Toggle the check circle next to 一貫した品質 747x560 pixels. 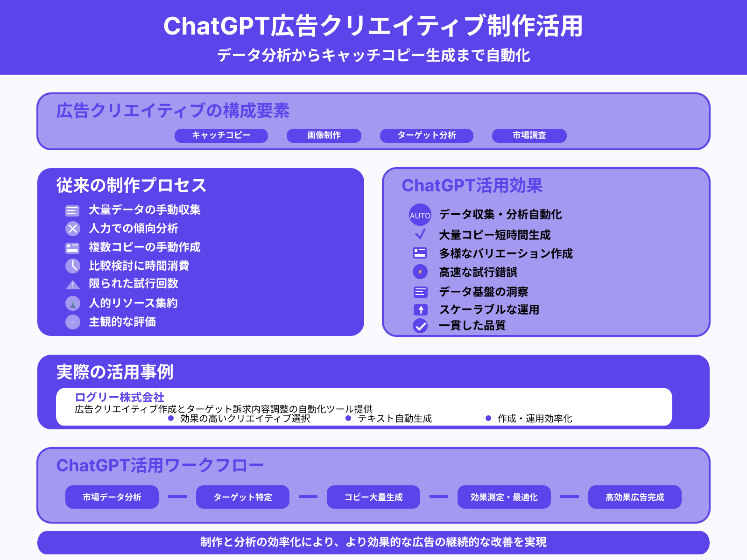[x=420, y=327]
